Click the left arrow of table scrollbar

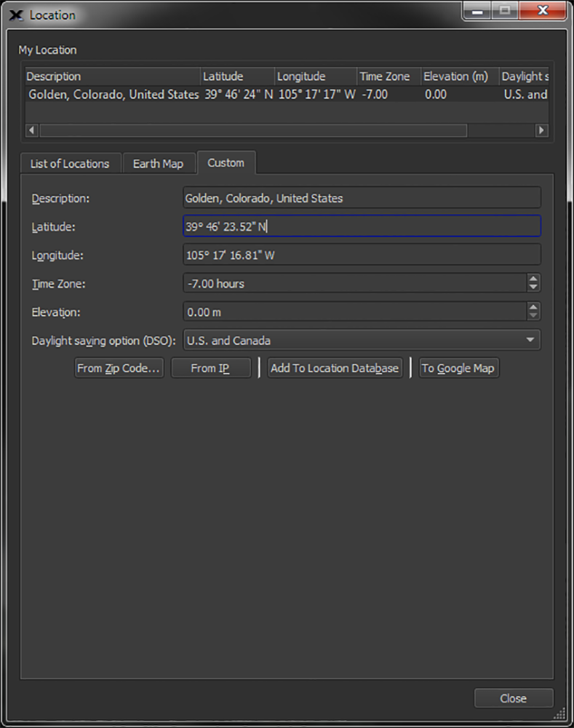coord(31,130)
